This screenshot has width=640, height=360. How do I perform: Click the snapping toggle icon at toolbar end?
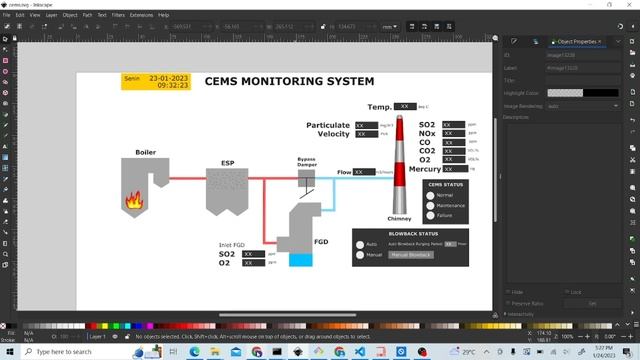[x=620, y=26]
